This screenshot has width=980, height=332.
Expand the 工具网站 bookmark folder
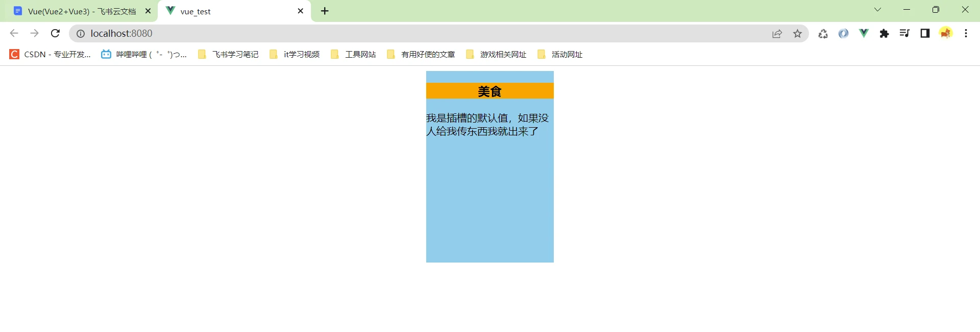[353, 55]
